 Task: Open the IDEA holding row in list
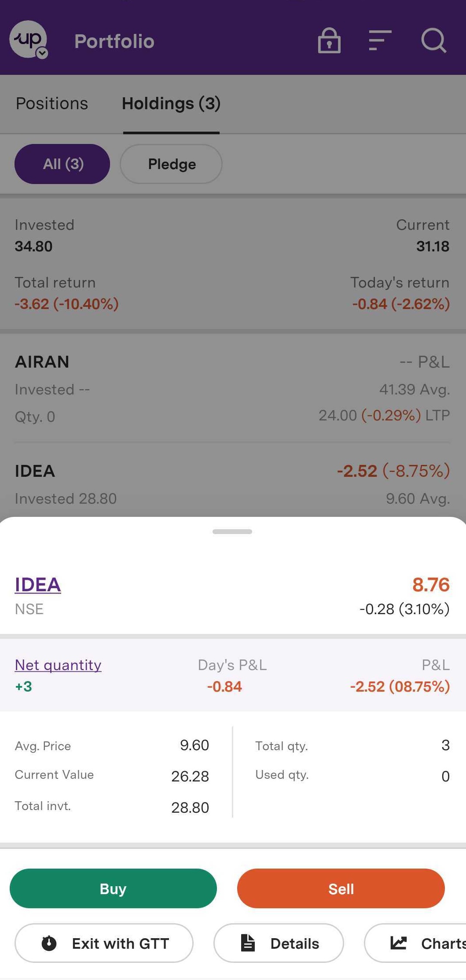coord(232,484)
